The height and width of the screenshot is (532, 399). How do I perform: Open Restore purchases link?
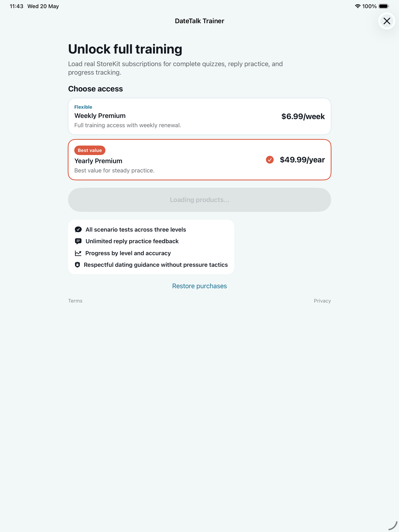pyautogui.click(x=199, y=286)
